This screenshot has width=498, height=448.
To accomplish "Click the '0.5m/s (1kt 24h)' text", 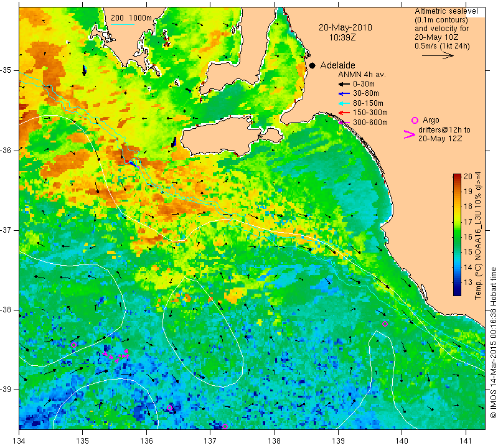I will click(x=442, y=45).
